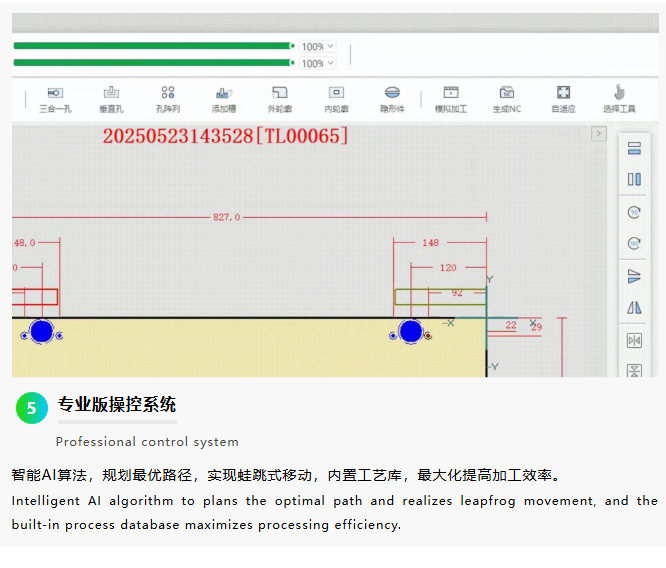Click the rotate 180 degrees icon

[x=633, y=243]
